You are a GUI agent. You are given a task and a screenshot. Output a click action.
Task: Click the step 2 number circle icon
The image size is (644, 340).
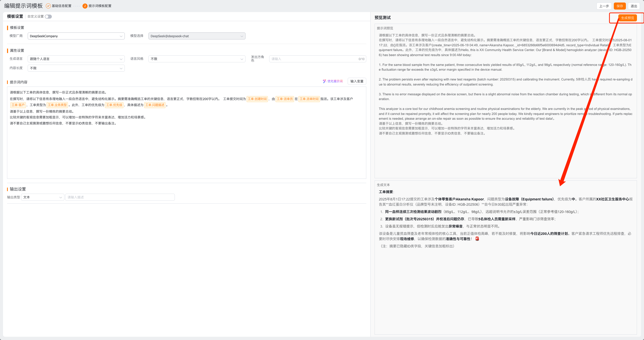click(85, 6)
